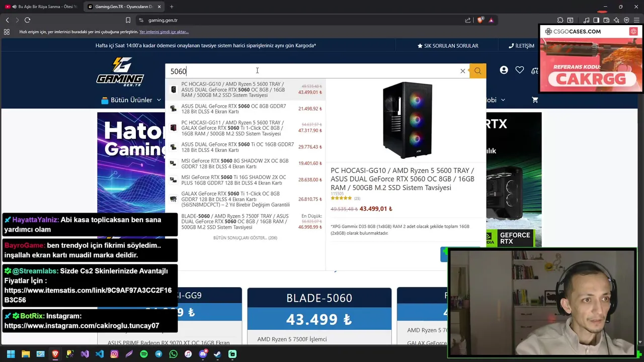Select MSI RTX 5060 8G SHADOW 2X suggestion
The image size is (644, 362).
245,163
